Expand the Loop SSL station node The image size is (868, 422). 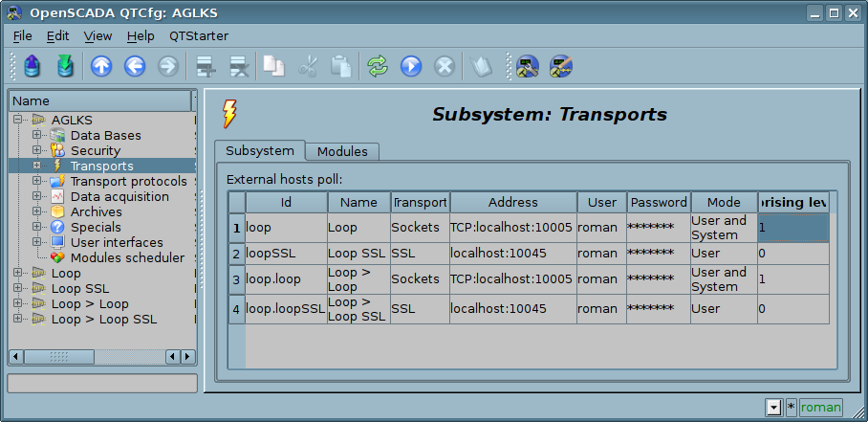point(18,288)
